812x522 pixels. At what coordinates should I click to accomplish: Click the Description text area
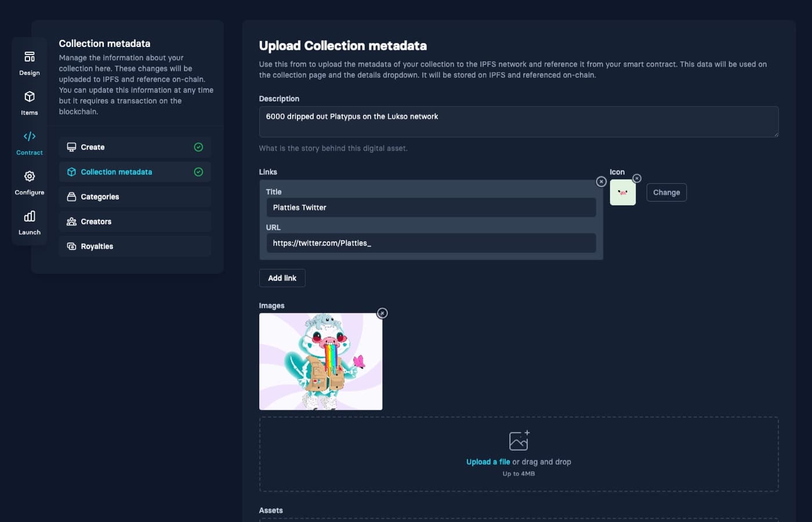519,122
